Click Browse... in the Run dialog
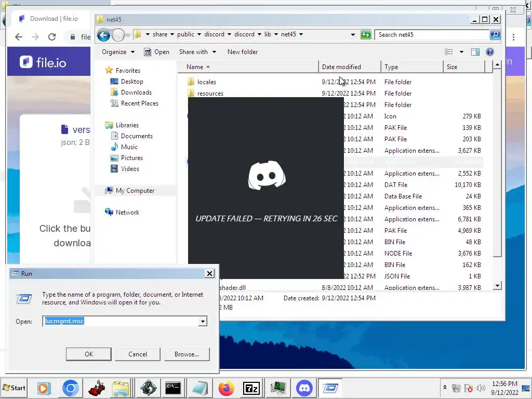The height and width of the screenshot is (399, 532). pyautogui.click(x=187, y=354)
